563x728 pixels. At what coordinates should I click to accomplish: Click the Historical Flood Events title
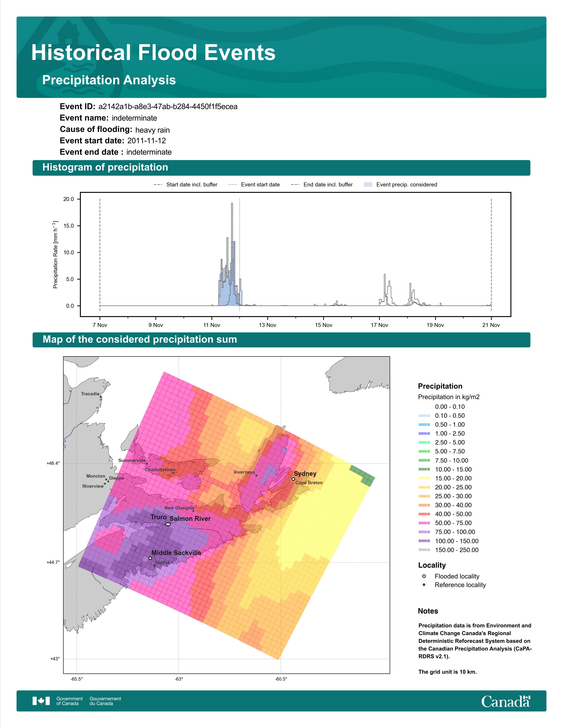153,53
